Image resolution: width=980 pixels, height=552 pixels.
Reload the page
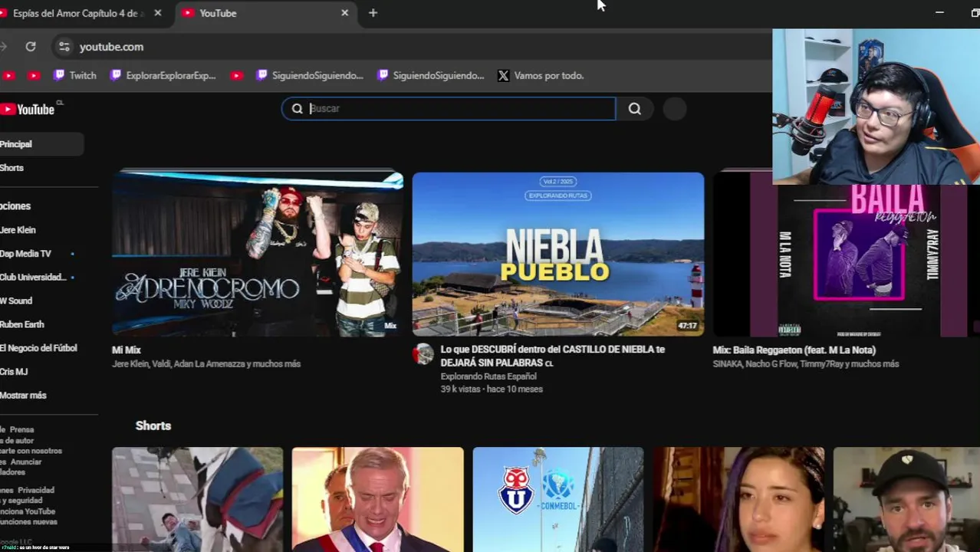pyautogui.click(x=31, y=47)
